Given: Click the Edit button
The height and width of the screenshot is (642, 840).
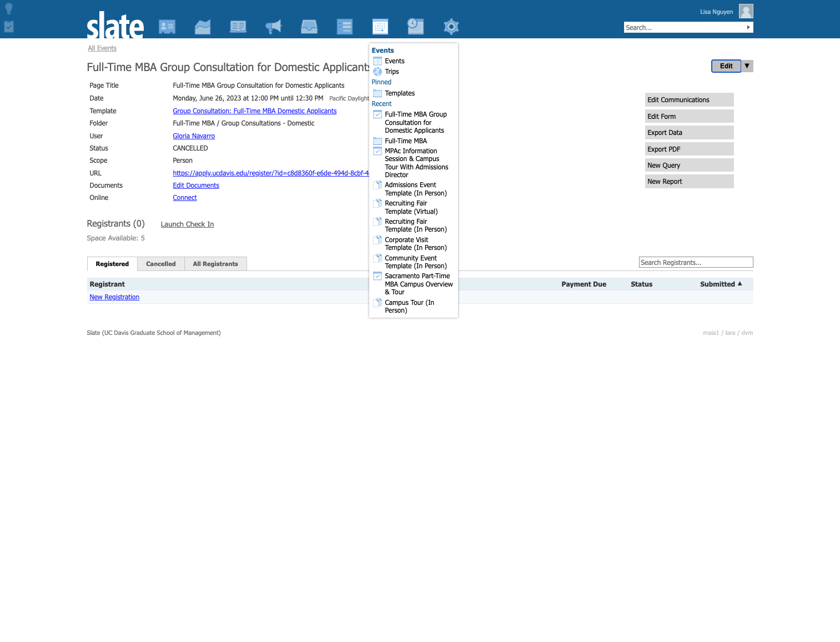Looking at the screenshot, I should [726, 66].
